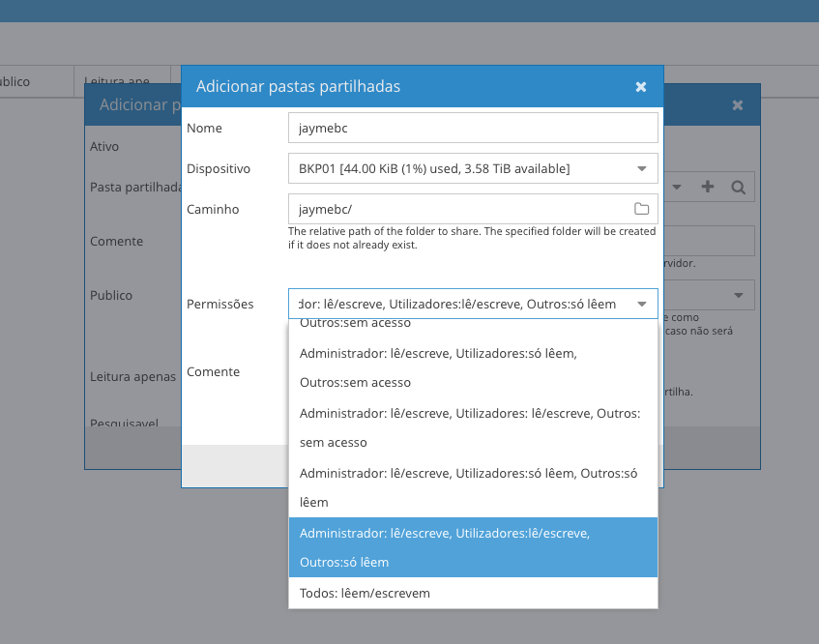Screen dimensions: 819x644
Task: Close the background Adicionar dialog
Action: click(738, 104)
